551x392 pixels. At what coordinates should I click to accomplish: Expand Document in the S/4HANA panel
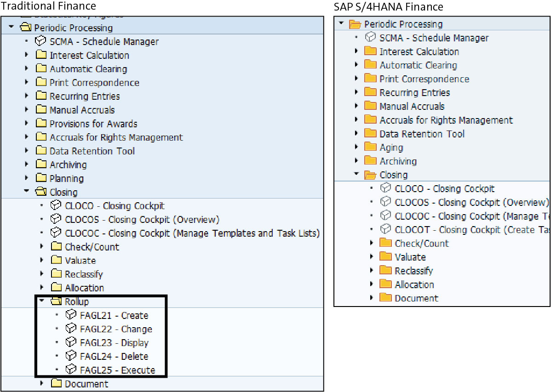coord(371,297)
